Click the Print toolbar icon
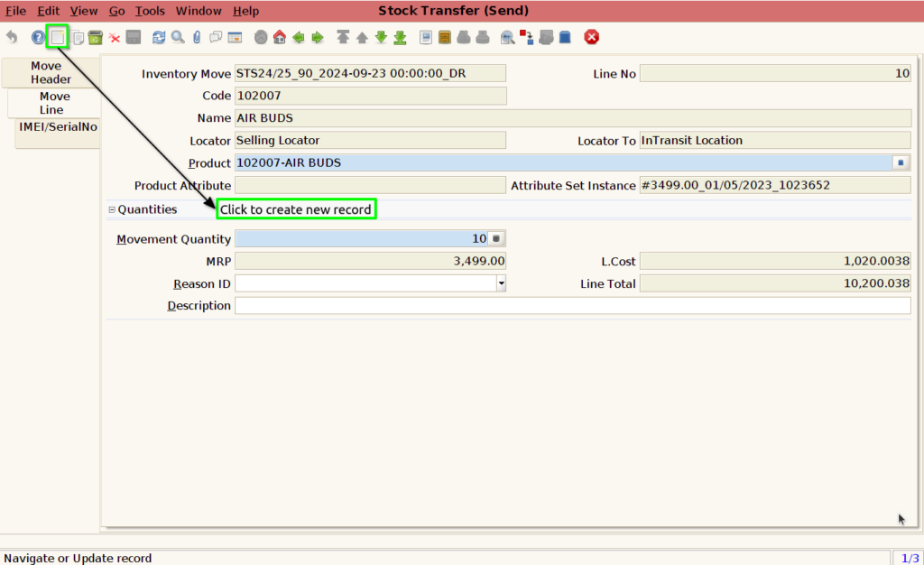924x565 pixels. (x=483, y=37)
